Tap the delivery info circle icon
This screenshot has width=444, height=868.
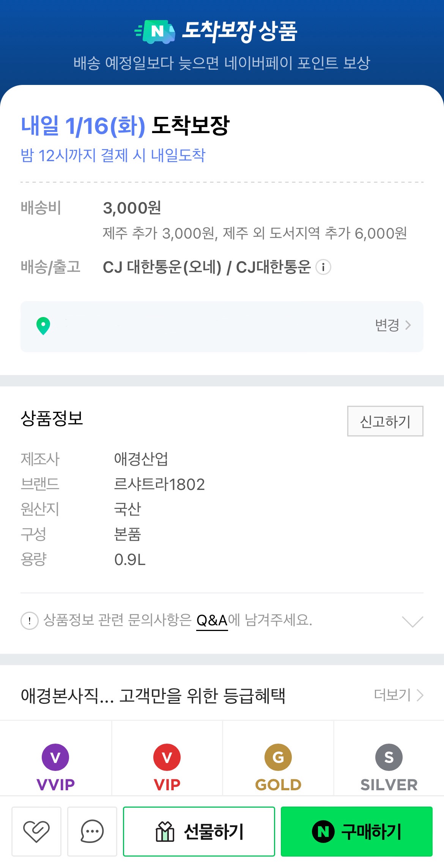pos(323,267)
